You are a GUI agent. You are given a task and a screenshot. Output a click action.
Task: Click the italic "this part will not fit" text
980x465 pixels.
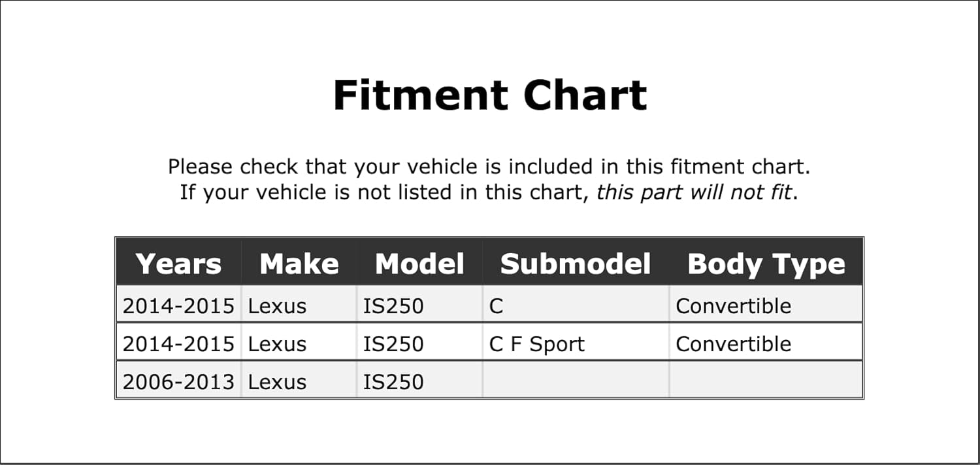694,193
